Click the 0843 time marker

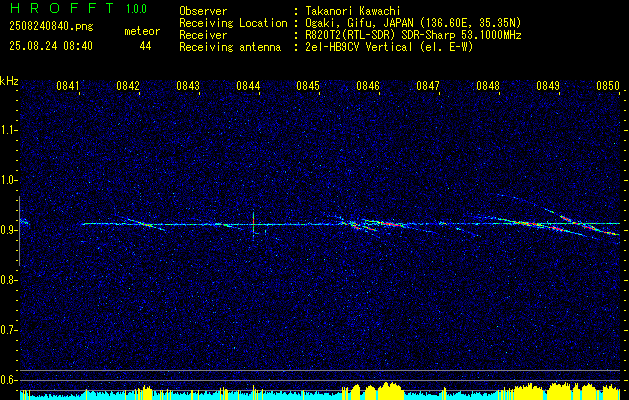pyautogui.click(x=188, y=86)
